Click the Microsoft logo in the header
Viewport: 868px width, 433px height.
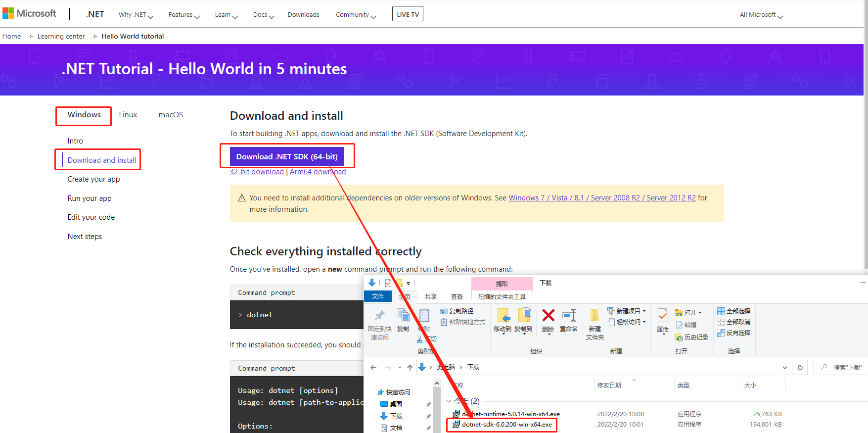click(29, 13)
